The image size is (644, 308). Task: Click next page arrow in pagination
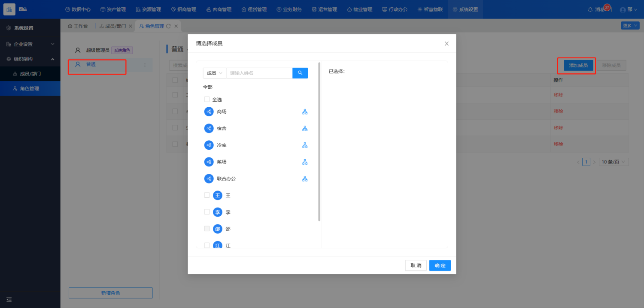pyautogui.click(x=594, y=162)
